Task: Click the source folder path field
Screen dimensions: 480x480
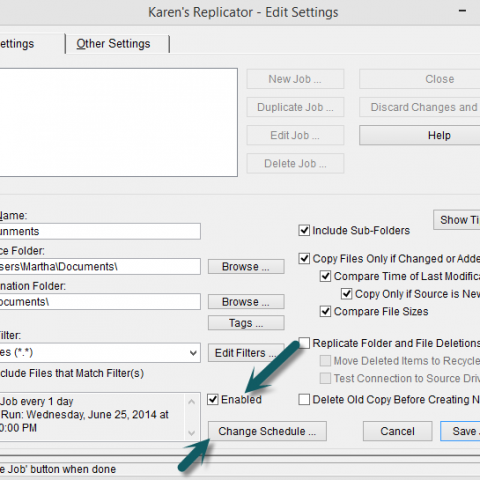Action: pos(100,267)
